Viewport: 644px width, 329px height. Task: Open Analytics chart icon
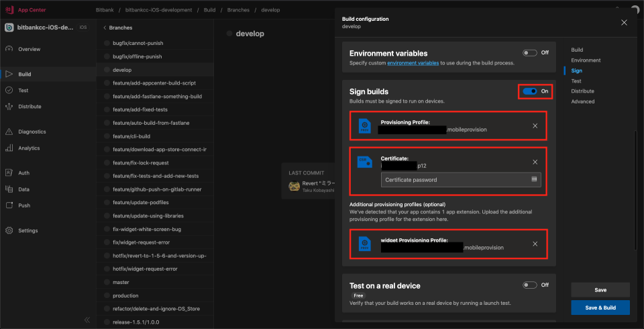coord(9,148)
